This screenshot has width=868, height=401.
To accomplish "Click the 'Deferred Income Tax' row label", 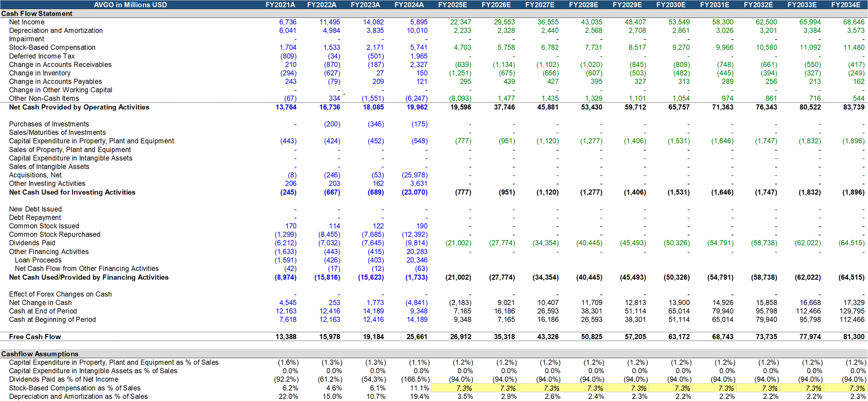I will 42,56.
